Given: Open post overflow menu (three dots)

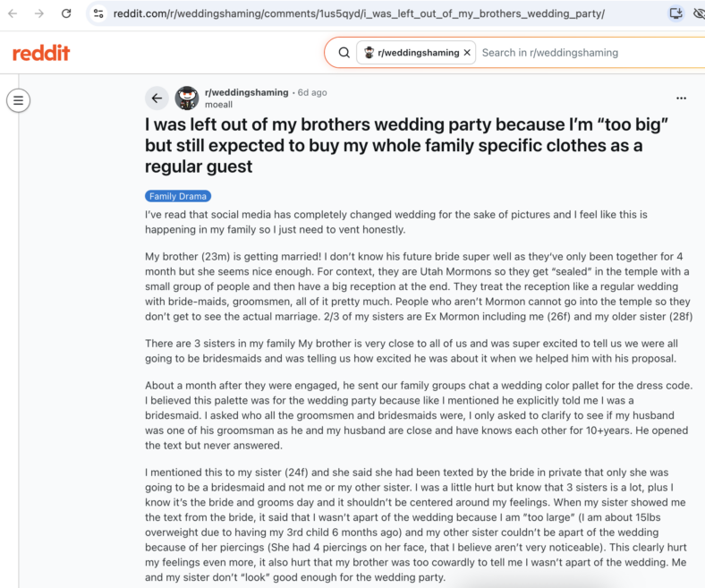Looking at the screenshot, I should click(681, 98).
